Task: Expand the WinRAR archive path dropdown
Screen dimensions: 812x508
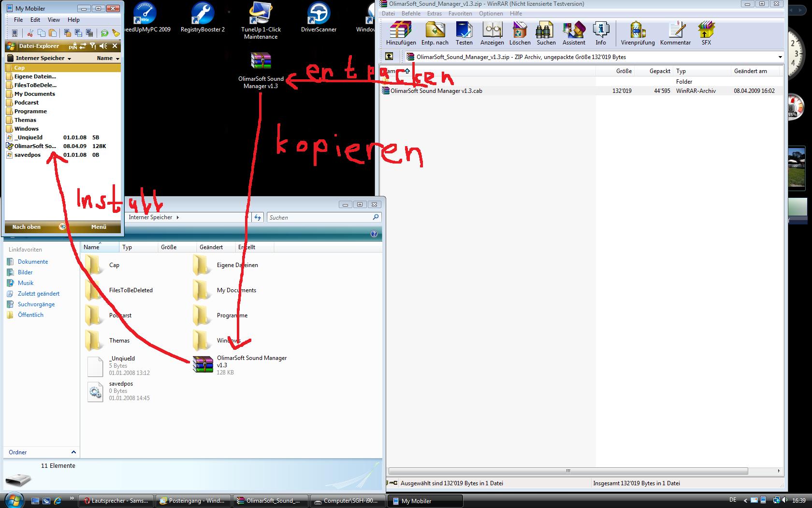Action: click(780, 57)
